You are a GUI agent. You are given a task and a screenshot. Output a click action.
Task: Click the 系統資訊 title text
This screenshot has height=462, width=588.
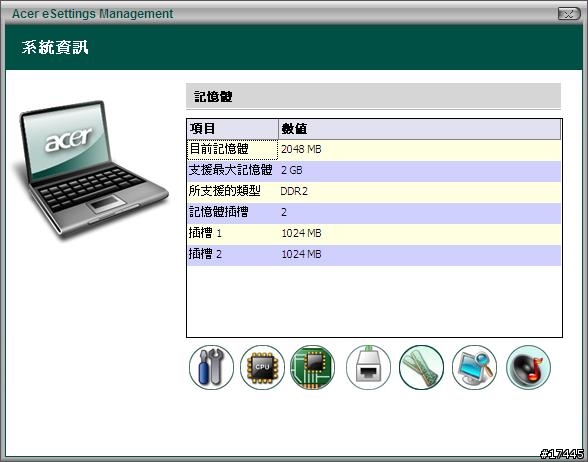pyautogui.click(x=55, y=48)
